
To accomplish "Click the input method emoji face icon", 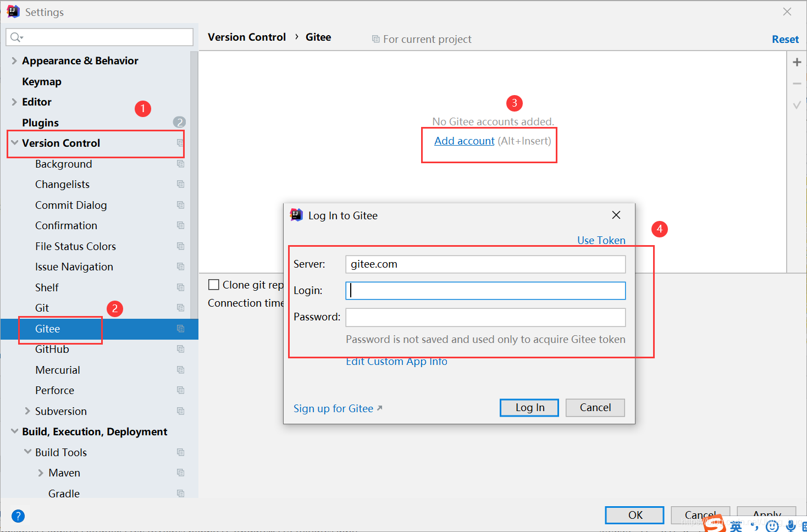I will coord(772,526).
